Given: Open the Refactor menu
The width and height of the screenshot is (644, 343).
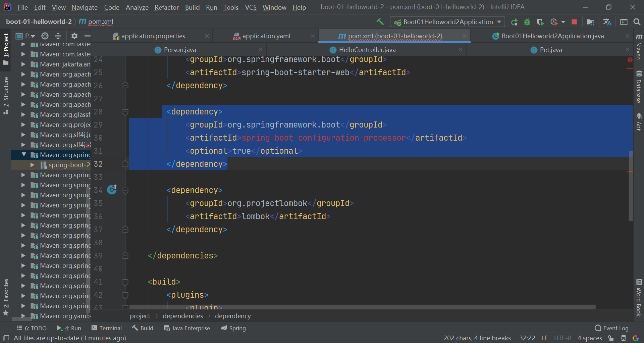Looking at the screenshot, I should [166, 7].
